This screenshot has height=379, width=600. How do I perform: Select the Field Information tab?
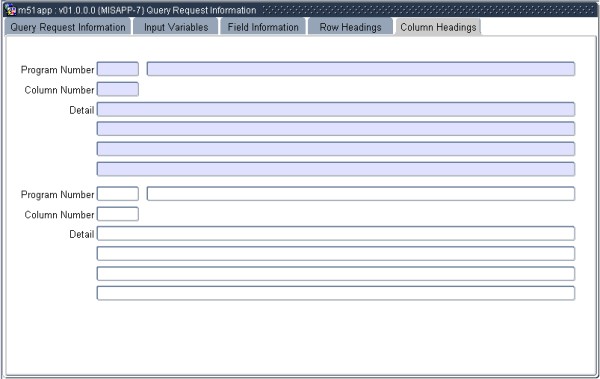[263, 27]
